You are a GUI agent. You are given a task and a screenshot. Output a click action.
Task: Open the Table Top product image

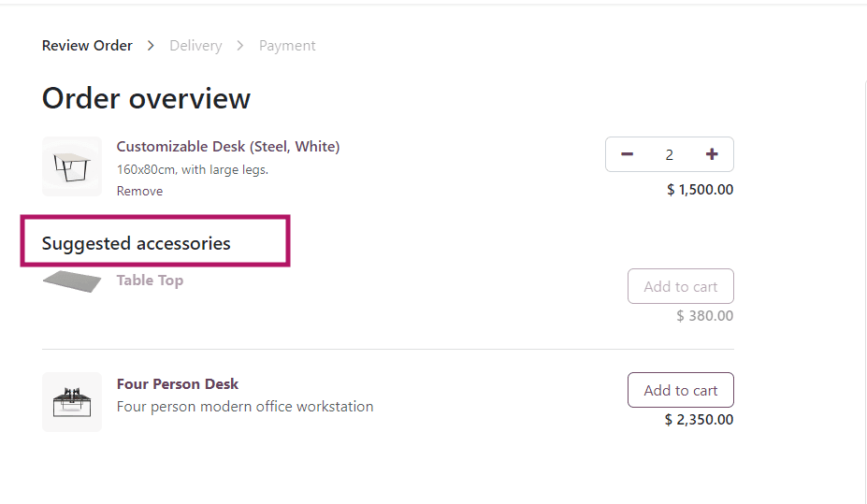click(72, 281)
